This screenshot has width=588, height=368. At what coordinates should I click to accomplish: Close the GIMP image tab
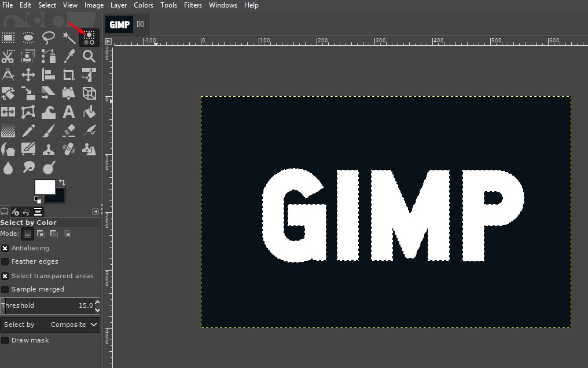[140, 24]
